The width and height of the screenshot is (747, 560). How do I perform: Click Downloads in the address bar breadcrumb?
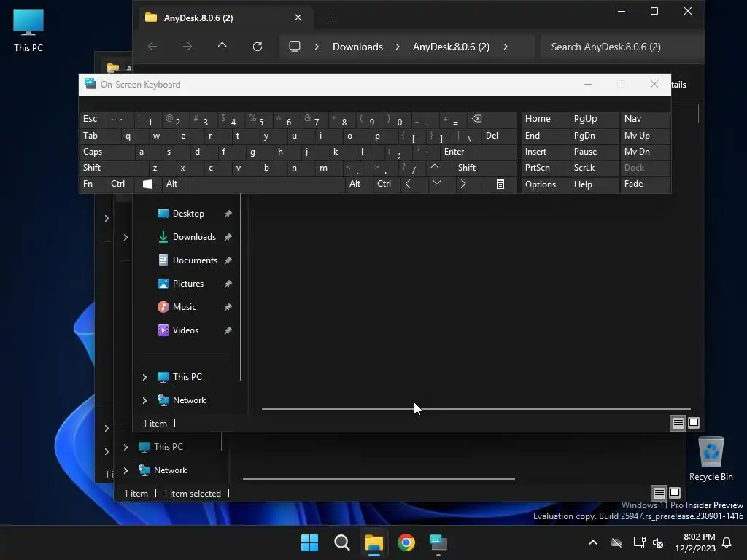pyautogui.click(x=357, y=47)
